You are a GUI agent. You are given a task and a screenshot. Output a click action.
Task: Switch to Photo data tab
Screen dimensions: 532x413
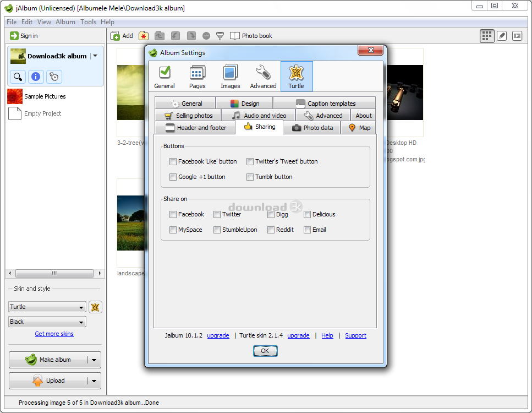[312, 128]
